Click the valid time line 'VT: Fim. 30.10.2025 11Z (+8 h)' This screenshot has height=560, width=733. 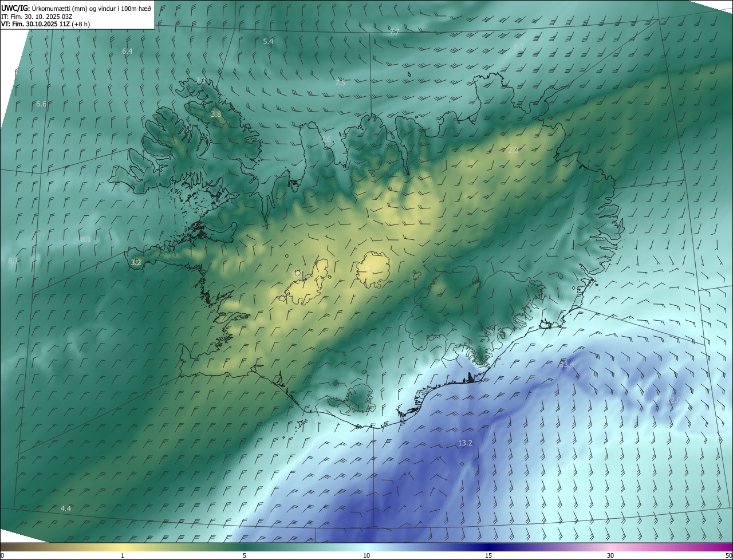(x=45, y=24)
